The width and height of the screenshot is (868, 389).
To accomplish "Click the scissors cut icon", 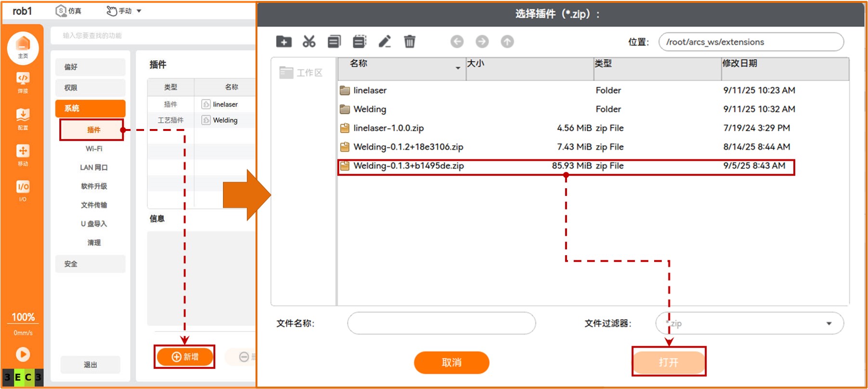I will point(309,42).
